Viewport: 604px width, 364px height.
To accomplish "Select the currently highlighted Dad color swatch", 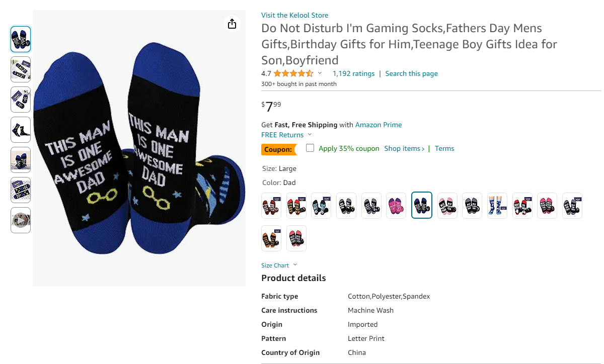I will [422, 206].
